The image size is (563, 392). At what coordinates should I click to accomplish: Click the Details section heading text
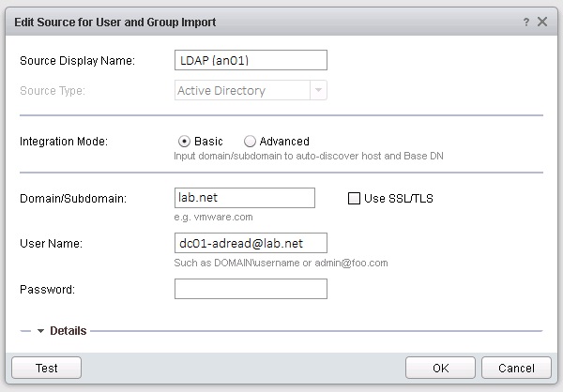[68, 331]
